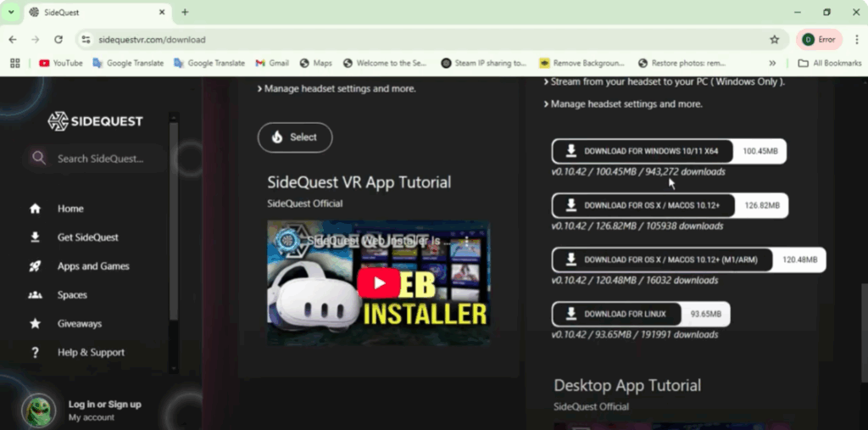Play the SideQuest Web Installer video
The height and width of the screenshot is (430, 868).
[x=379, y=283]
